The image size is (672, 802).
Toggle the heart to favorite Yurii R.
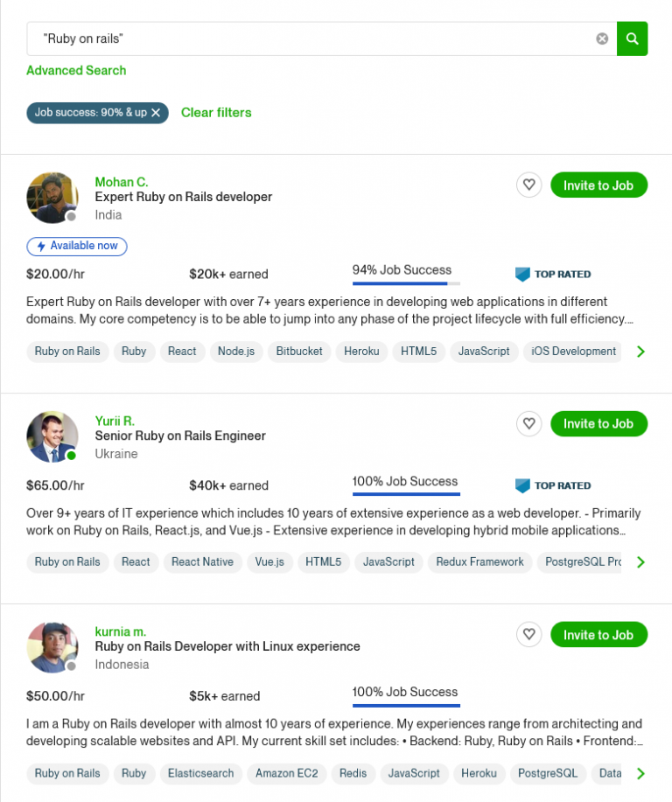528,423
